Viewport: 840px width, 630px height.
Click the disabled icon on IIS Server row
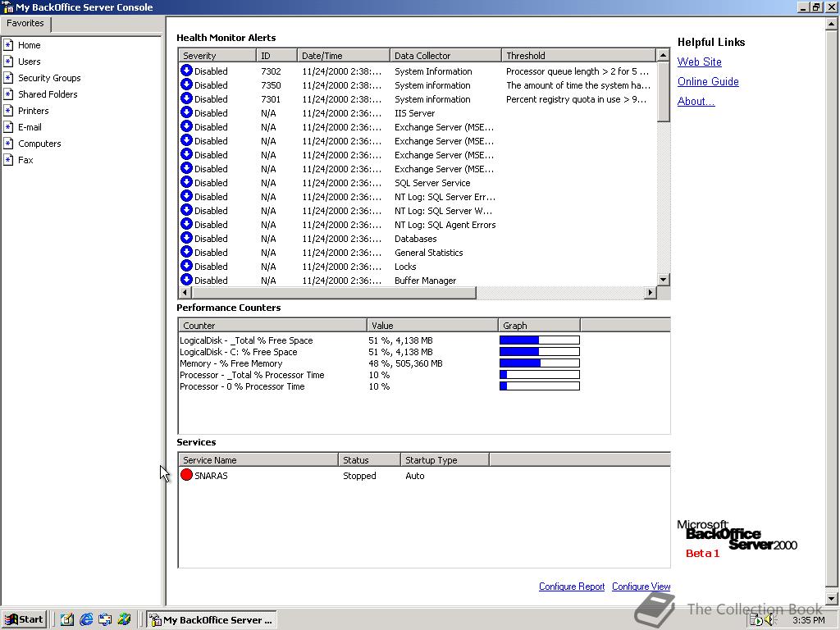tap(186, 112)
